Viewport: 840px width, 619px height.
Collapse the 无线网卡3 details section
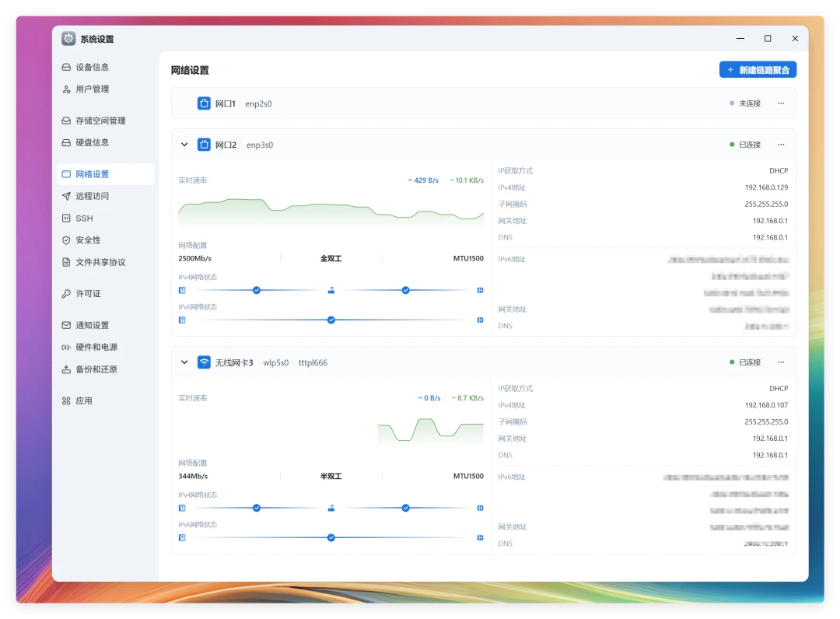point(184,362)
